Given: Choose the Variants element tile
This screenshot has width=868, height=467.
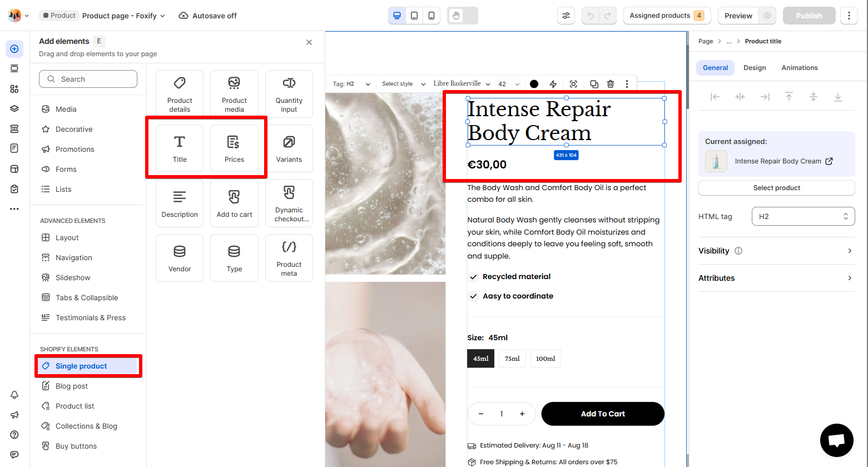Looking at the screenshot, I should [289, 148].
